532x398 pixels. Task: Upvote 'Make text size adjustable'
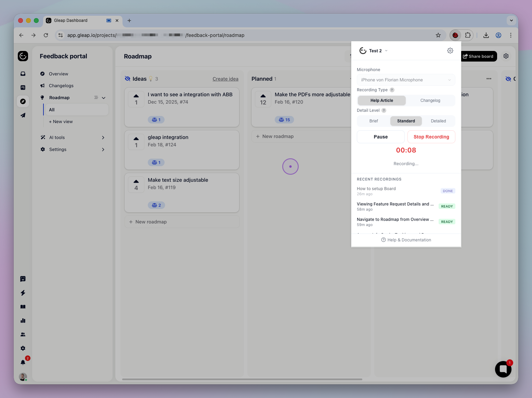tap(136, 185)
